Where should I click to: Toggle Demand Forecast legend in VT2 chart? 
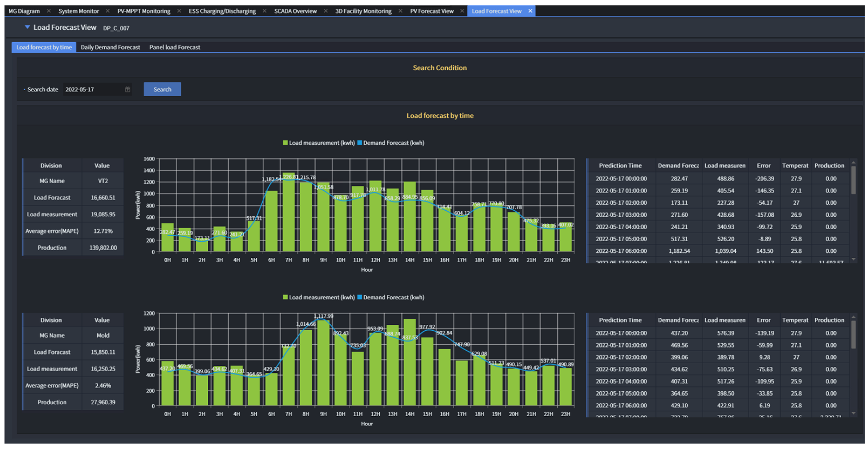point(359,143)
